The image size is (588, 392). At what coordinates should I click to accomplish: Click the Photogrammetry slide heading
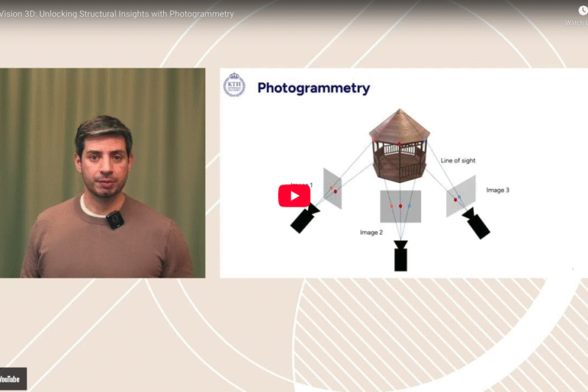[314, 88]
